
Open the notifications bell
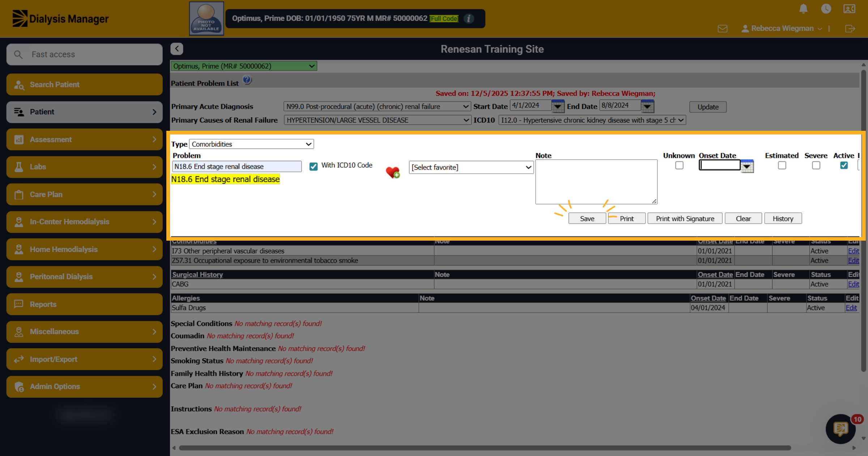click(803, 9)
